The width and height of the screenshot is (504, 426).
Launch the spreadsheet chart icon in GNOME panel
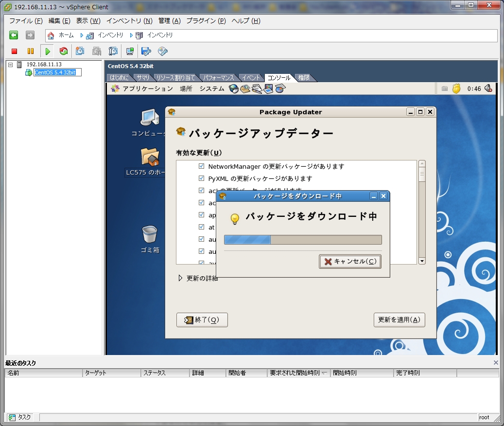(x=280, y=89)
